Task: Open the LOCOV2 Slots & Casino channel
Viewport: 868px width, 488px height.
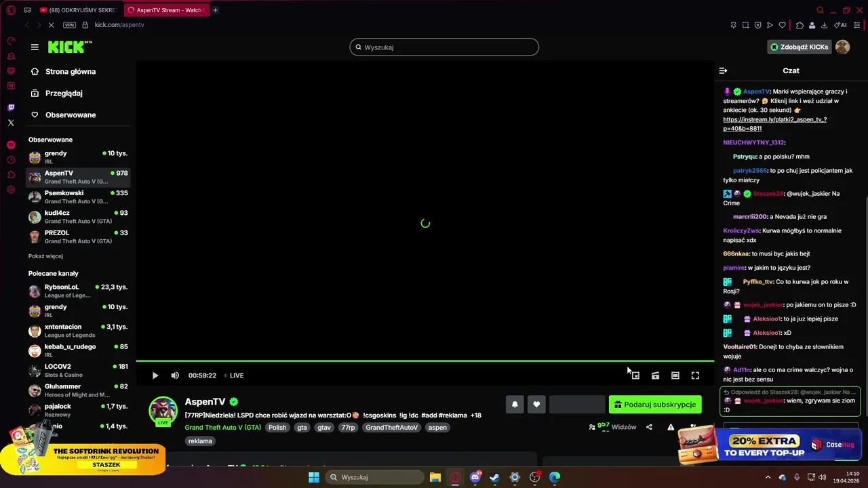Action: (x=78, y=370)
